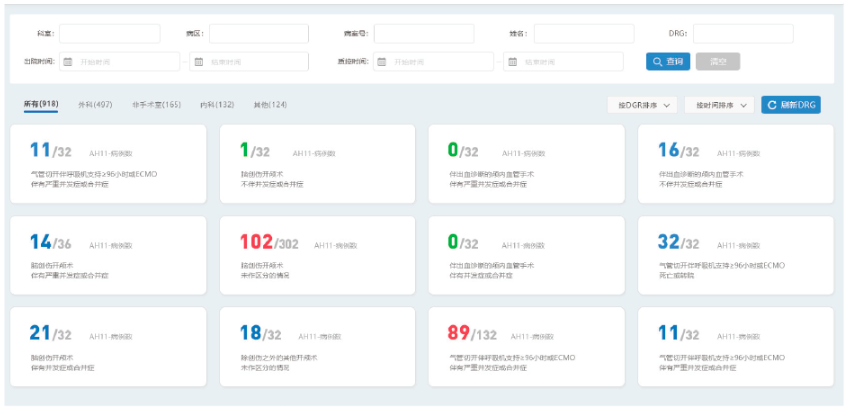Open the 内科(132) tab
The image size is (846, 408).
[x=217, y=105]
